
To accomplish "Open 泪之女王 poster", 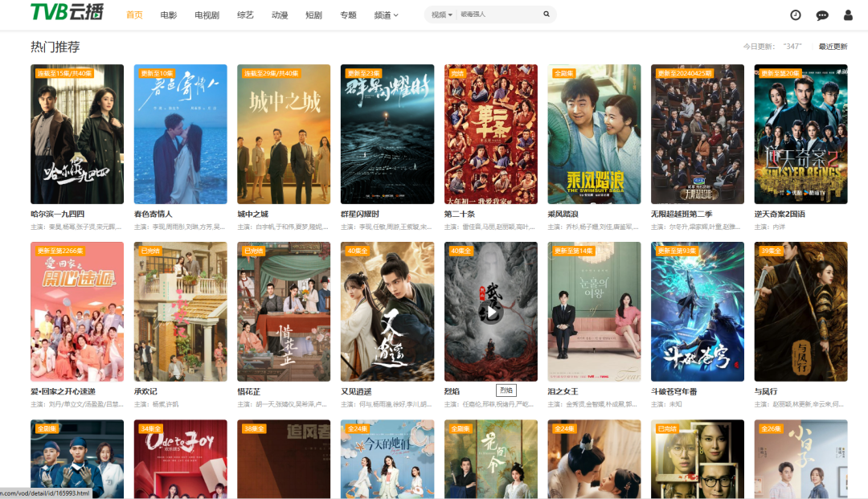I will coord(595,312).
